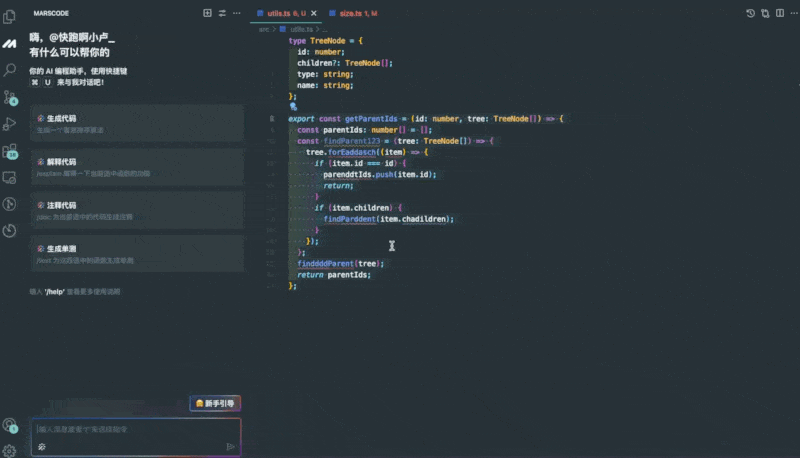Switch to the utils.ts tab
800x458 pixels.
[x=287, y=13]
